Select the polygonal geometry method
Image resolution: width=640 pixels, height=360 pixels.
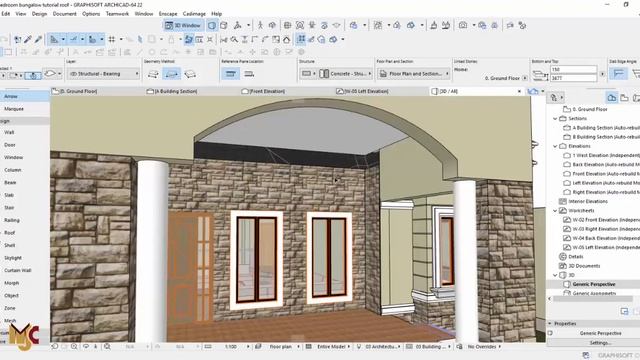(x=153, y=74)
